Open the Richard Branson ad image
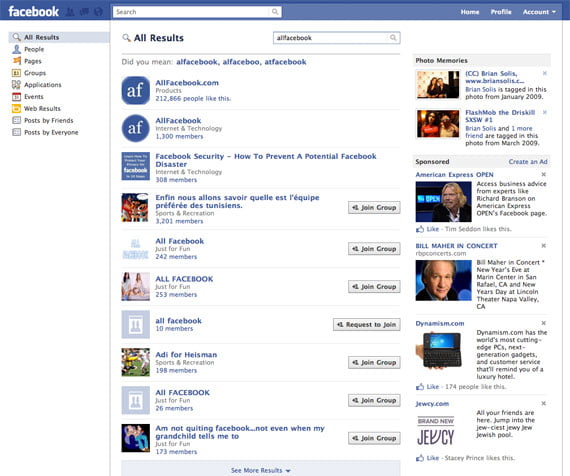Viewport: 570px width, 476px height. click(443, 202)
